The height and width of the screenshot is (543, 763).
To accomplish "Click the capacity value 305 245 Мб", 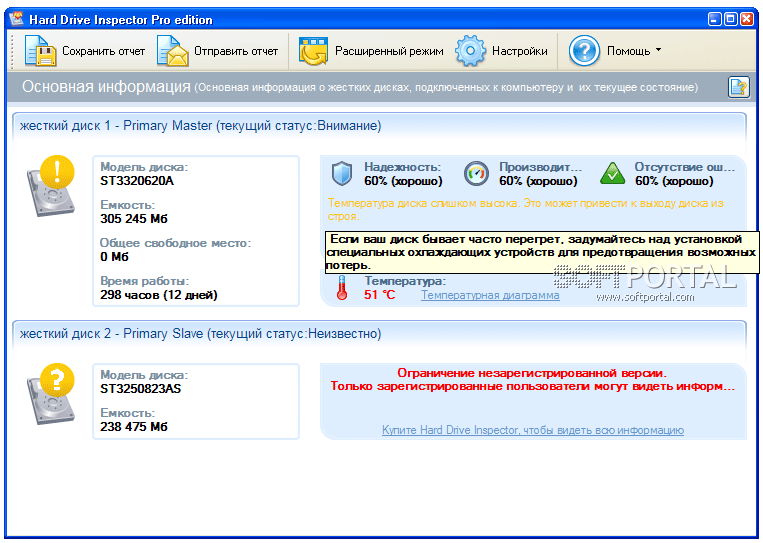I will [134, 219].
